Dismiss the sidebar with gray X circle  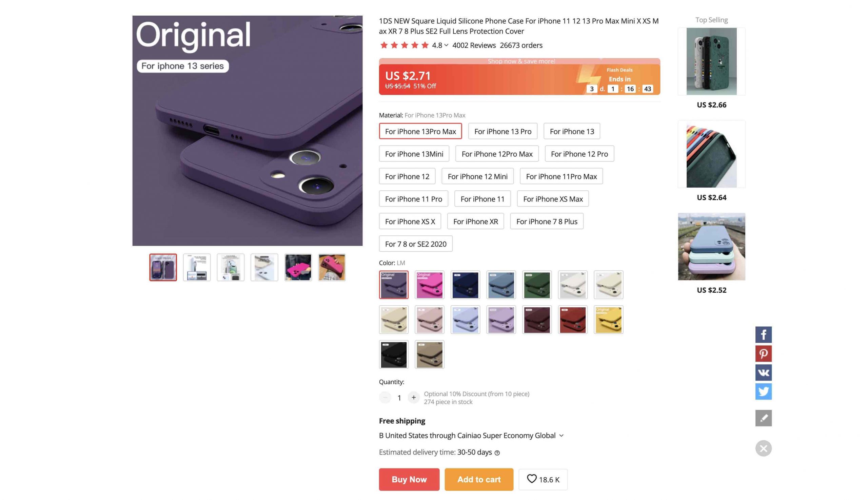coord(763,448)
